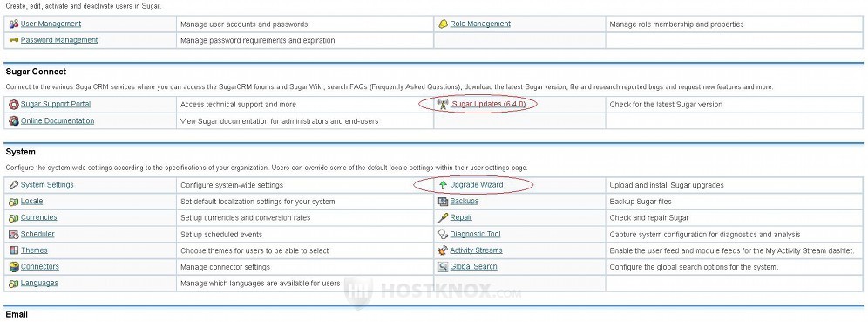The image size is (868, 322).
Task: Open the Currencies link
Action: [x=38, y=217]
